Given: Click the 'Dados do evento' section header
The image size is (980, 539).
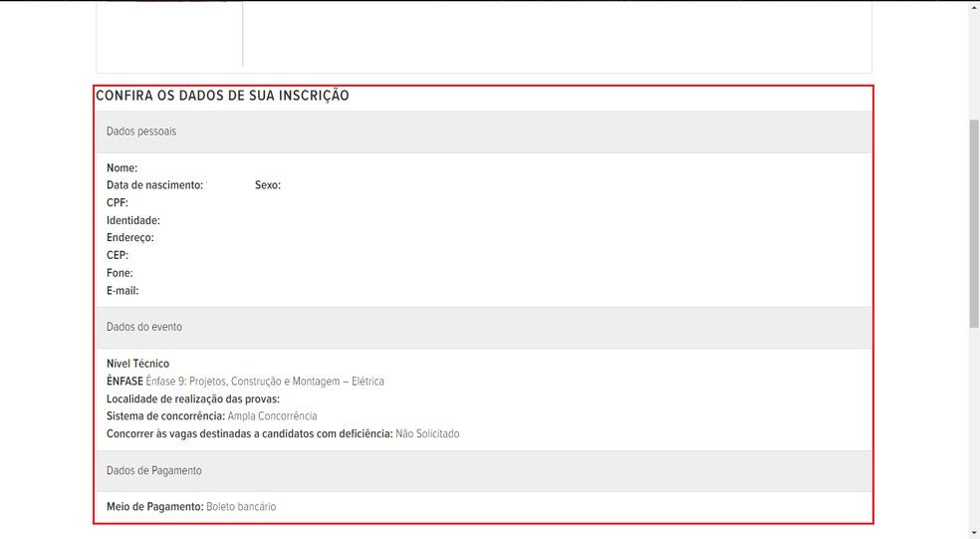Looking at the screenshot, I should point(484,328).
